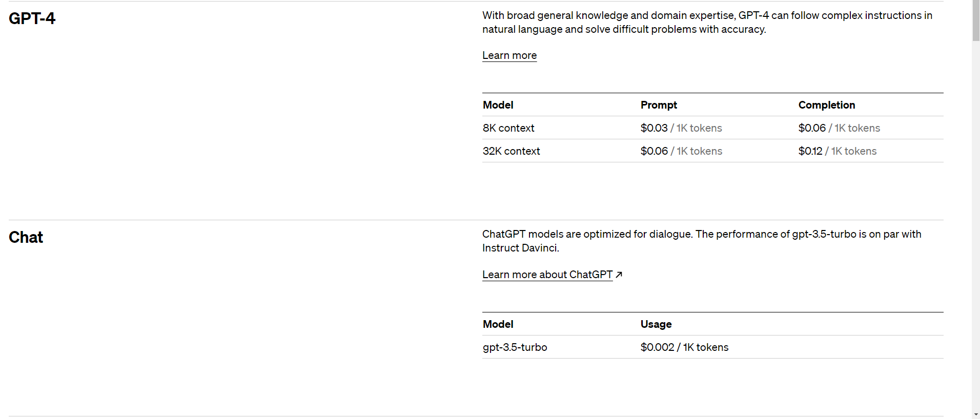The width and height of the screenshot is (980, 419).
Task: Click the external arrow icon beside ChatGPT link
Action: [619, 275]
